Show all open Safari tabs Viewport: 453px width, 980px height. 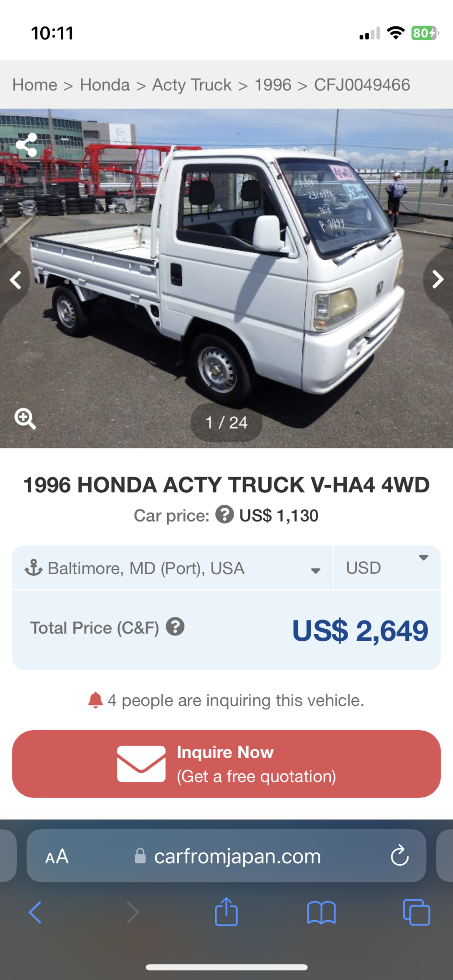click(x=416, y=912)
